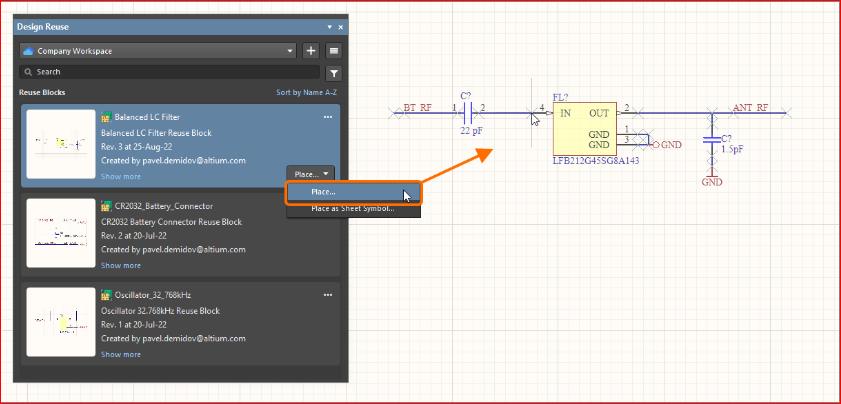Open the list view menu icon
This screenshot has height=404, width=841.
point(334,51)
